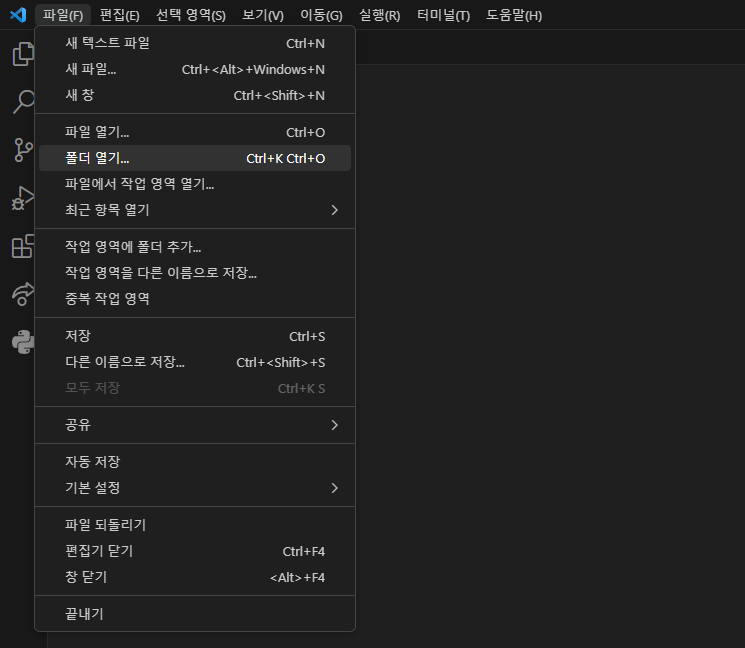745x648 pixels.
Task: Open the Python icon in activity bar
Action: 23,342
